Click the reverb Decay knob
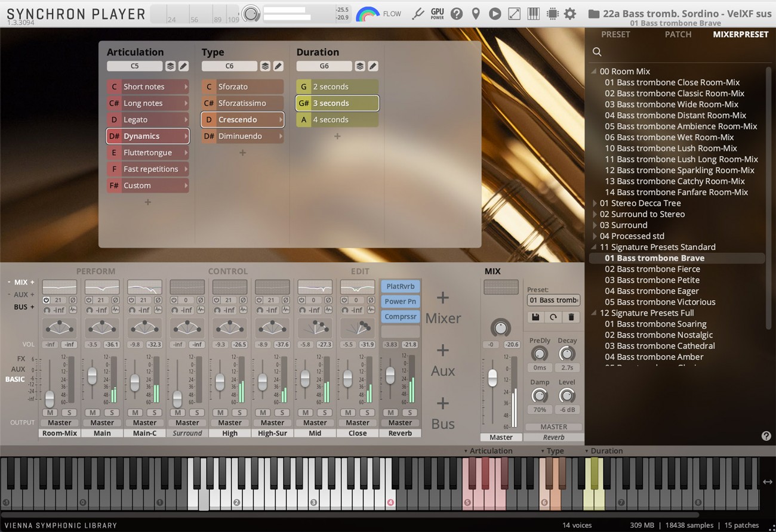Screen dimensions: 776x532 (567, 354)
